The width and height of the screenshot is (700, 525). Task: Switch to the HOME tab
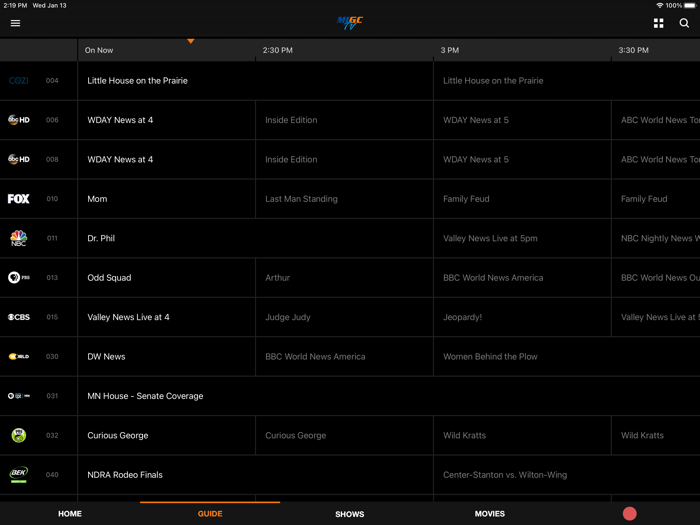70,514
